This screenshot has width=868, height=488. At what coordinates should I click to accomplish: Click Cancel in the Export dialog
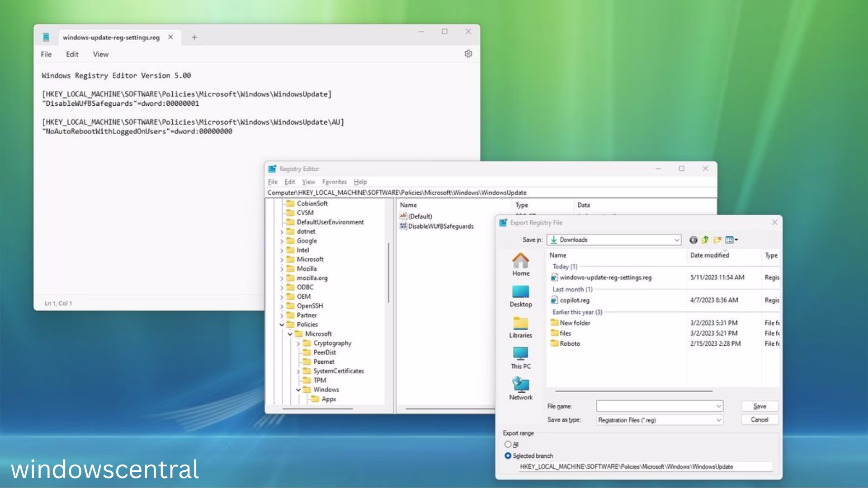pyautogui.click(x=759, y=420)
